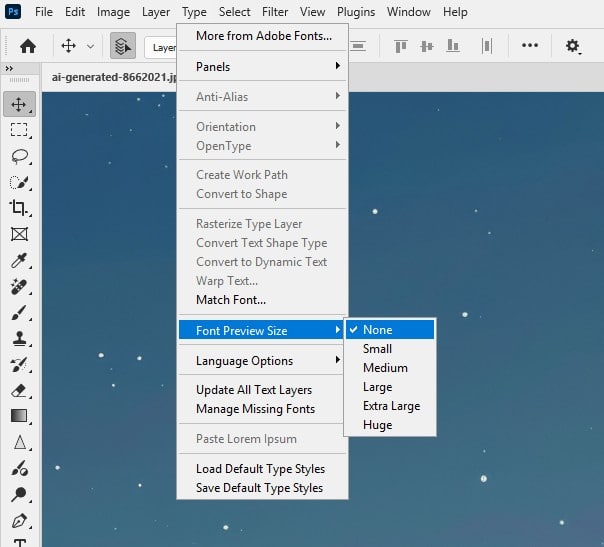The height and width of the screenshot is (547, 604).
Task: Click Match Font in Type menu
Action: pyautogui.click(x=231, y=300)
